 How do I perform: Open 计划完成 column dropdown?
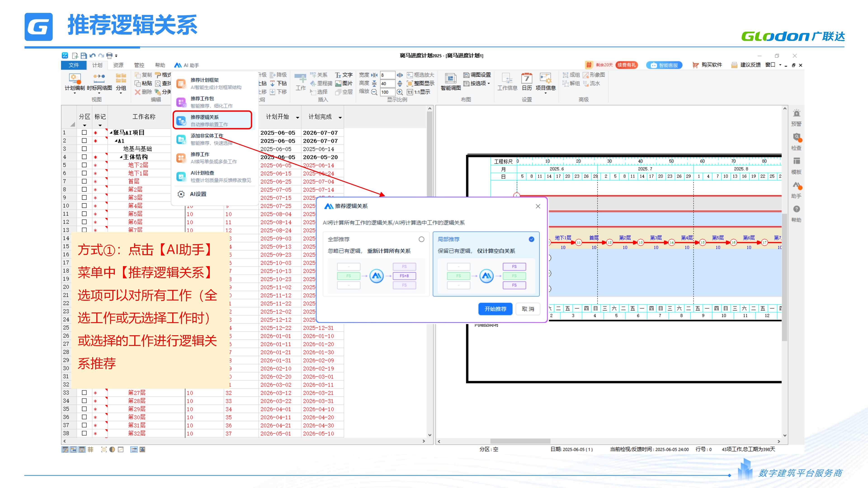(x=340, y=117)
